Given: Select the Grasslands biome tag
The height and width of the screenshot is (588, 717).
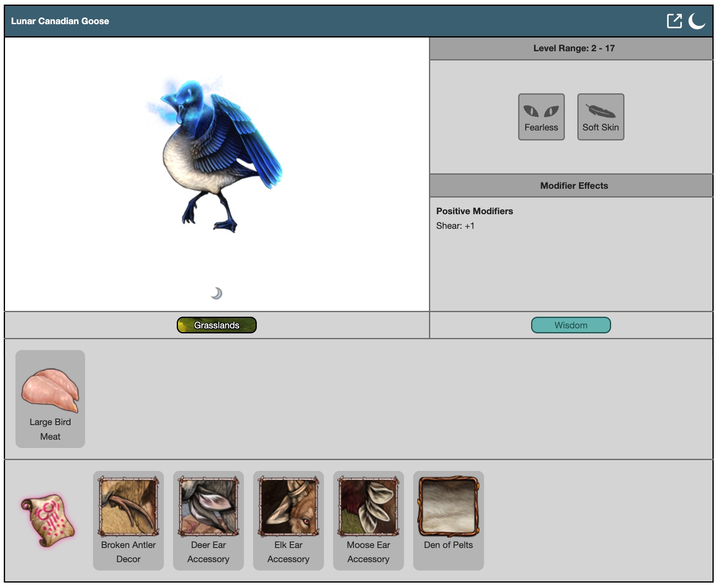Looking at the screenshot, I should pyautogui.click(x=216, y=325).
